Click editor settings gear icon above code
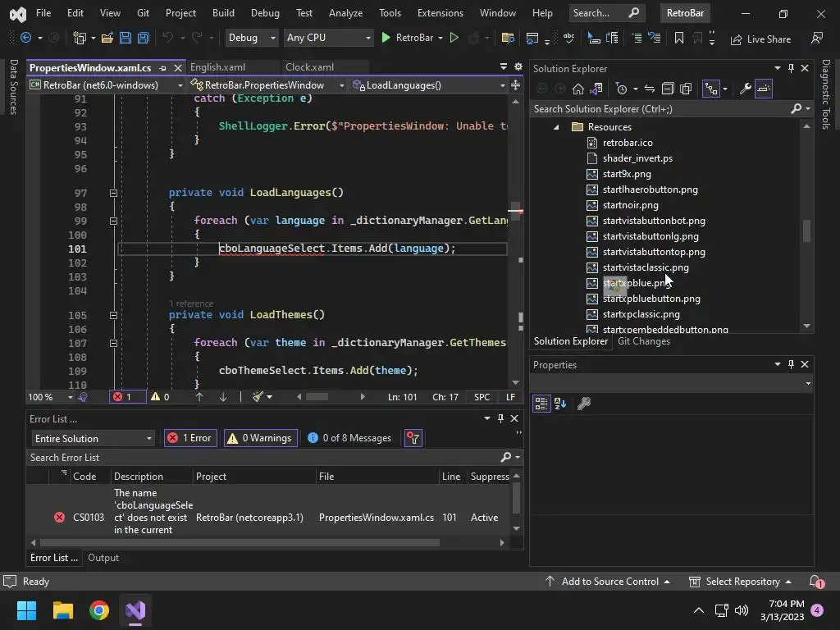This screenshot has width=840, height=630. (x=518, y=66)
